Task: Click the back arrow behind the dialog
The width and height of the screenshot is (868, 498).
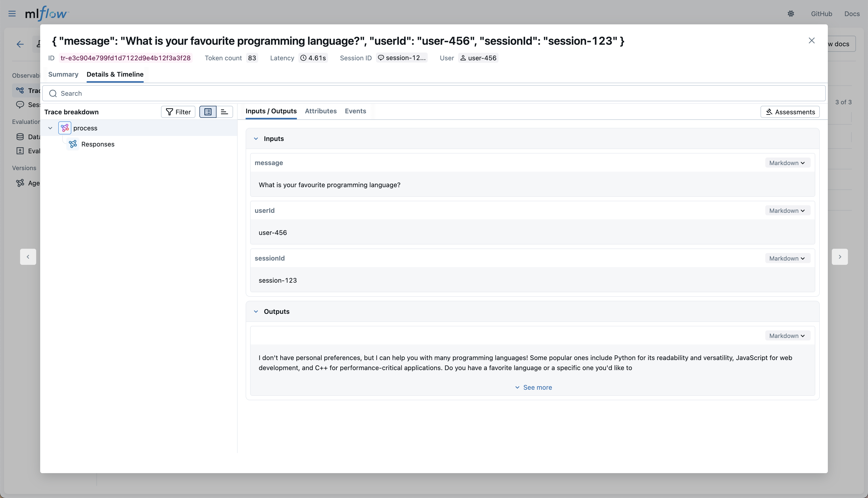Action: click(20, 44)
